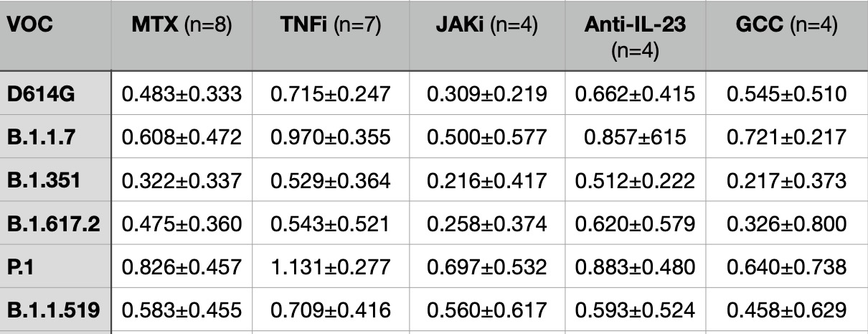This screenshot has width=868, height=334.
Task: Select the cell with value 0.326±0.800
Action: click(x=785, y=223)
